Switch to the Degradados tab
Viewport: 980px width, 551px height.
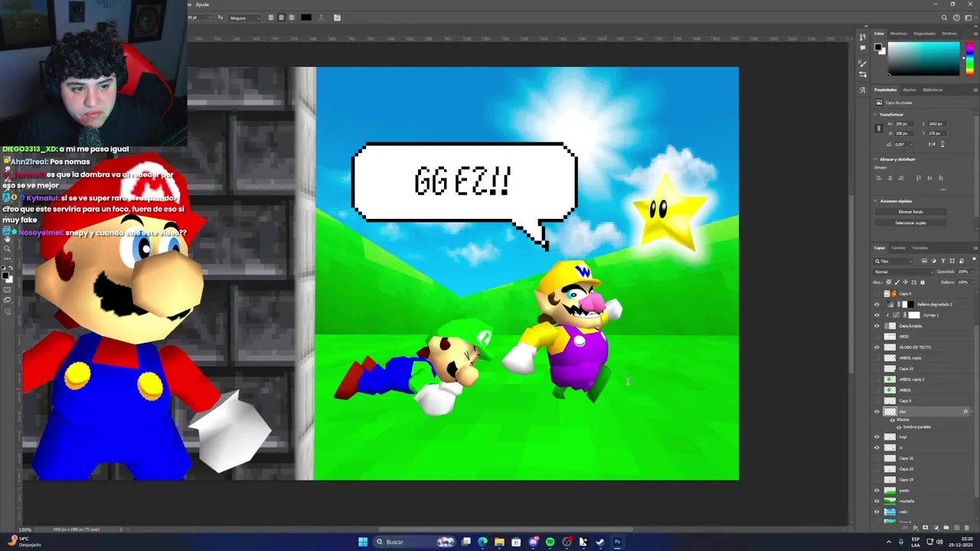tap(924, 34)
